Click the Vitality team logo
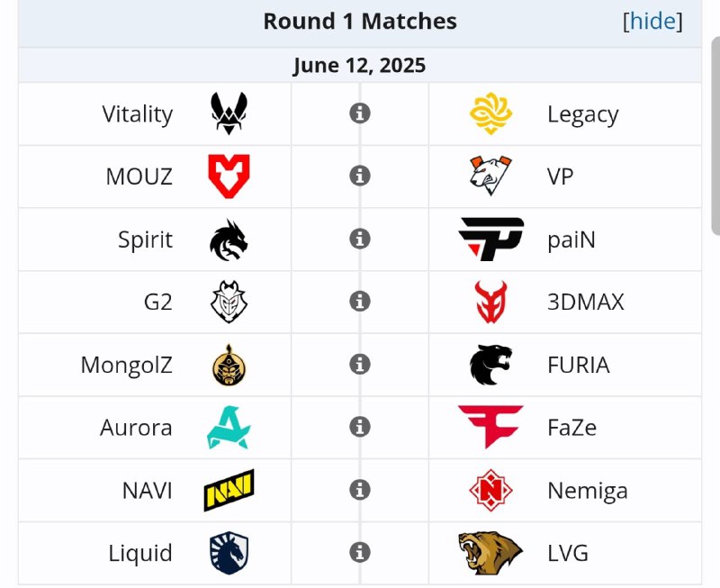The image size is (720, 588). tap(229, 114)
